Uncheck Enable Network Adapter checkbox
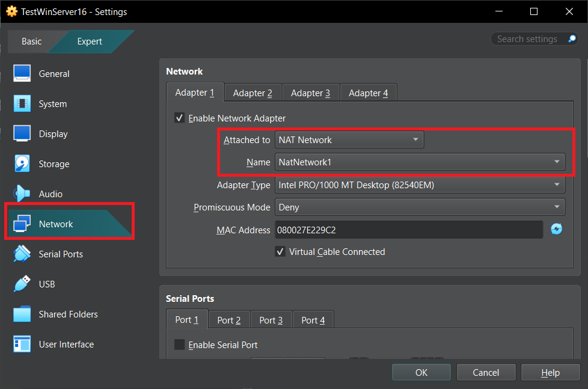This screenshot has width=588, height=389. coord(179,118)
